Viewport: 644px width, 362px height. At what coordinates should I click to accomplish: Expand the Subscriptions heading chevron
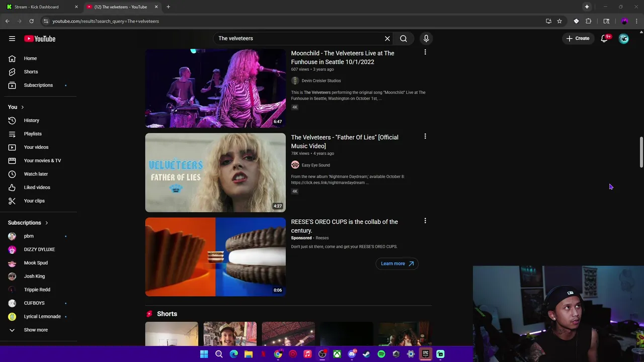point(46,223)
